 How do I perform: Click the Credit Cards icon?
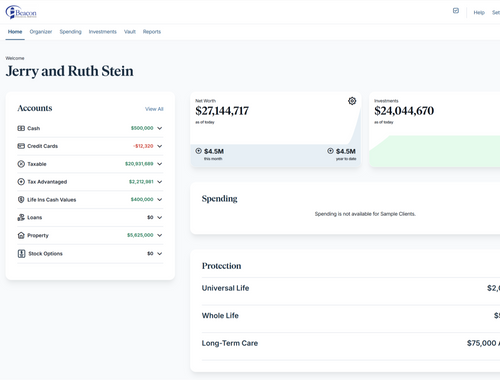(21, 146)
